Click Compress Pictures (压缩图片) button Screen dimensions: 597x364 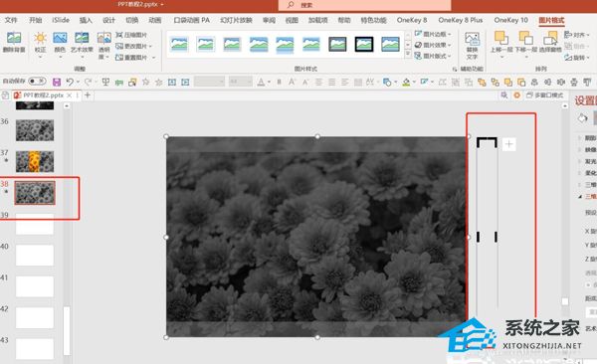click(131, 35)
